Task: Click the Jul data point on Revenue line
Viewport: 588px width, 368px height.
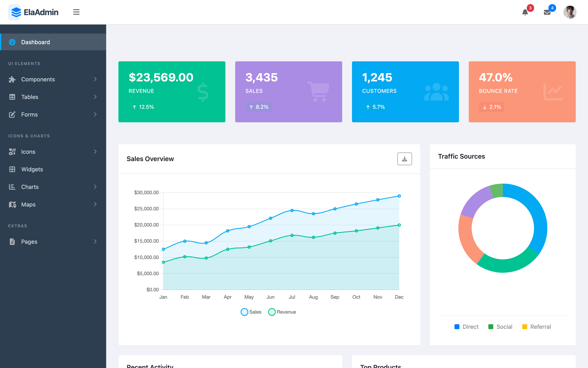Action: coord(292,235)
